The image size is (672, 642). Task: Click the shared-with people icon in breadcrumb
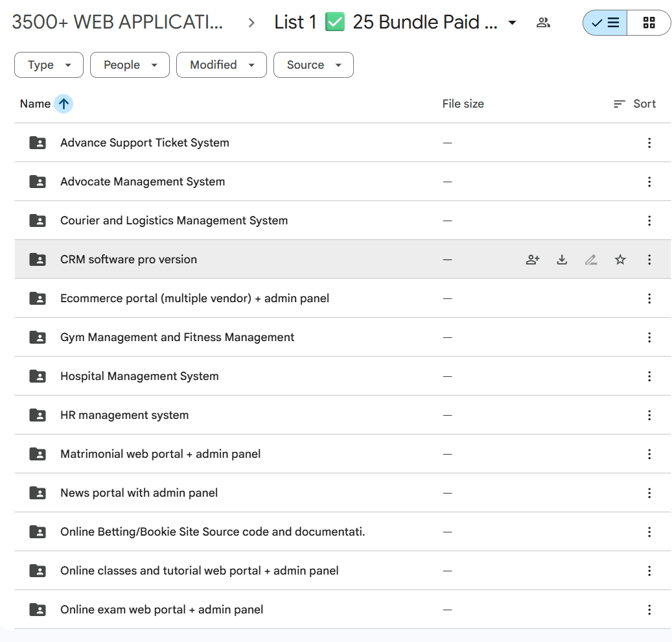pos(543,23)
